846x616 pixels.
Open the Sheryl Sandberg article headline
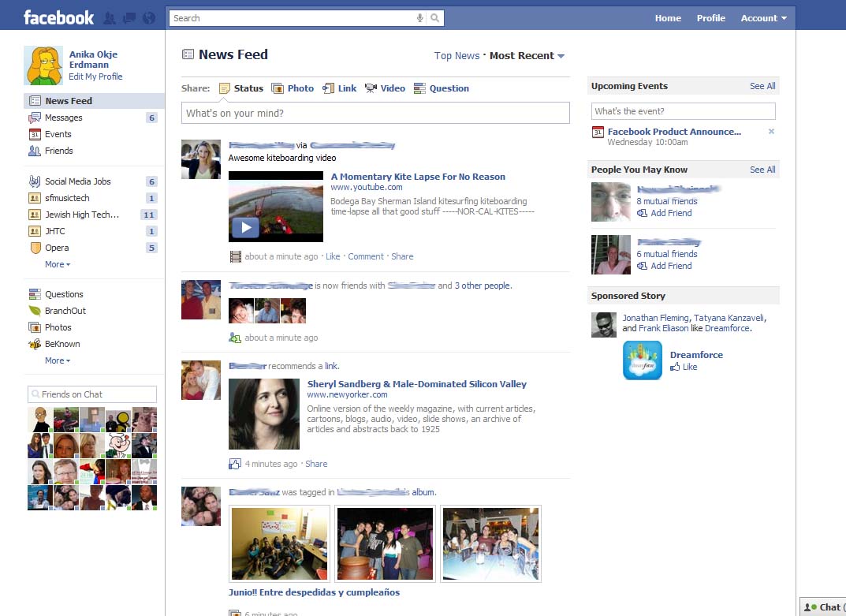(x=416, y=384)
